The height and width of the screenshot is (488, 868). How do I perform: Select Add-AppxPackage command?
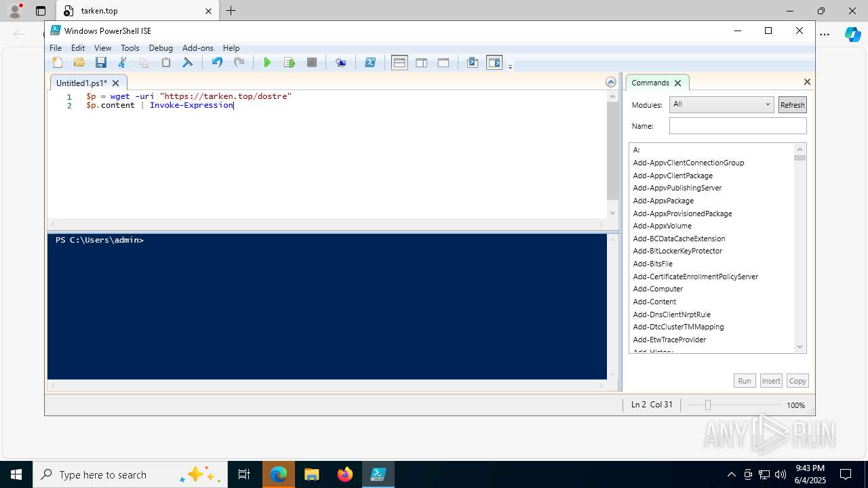tap(663, 201)
